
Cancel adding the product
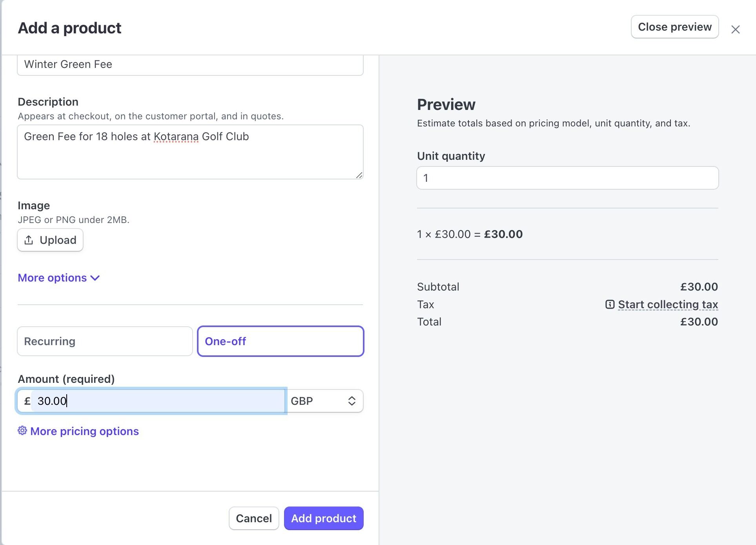pos(253,518)
